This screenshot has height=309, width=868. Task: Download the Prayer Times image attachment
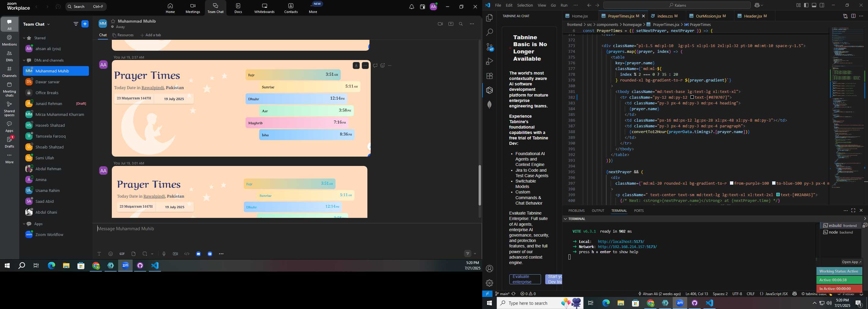(x=356, y=66)
